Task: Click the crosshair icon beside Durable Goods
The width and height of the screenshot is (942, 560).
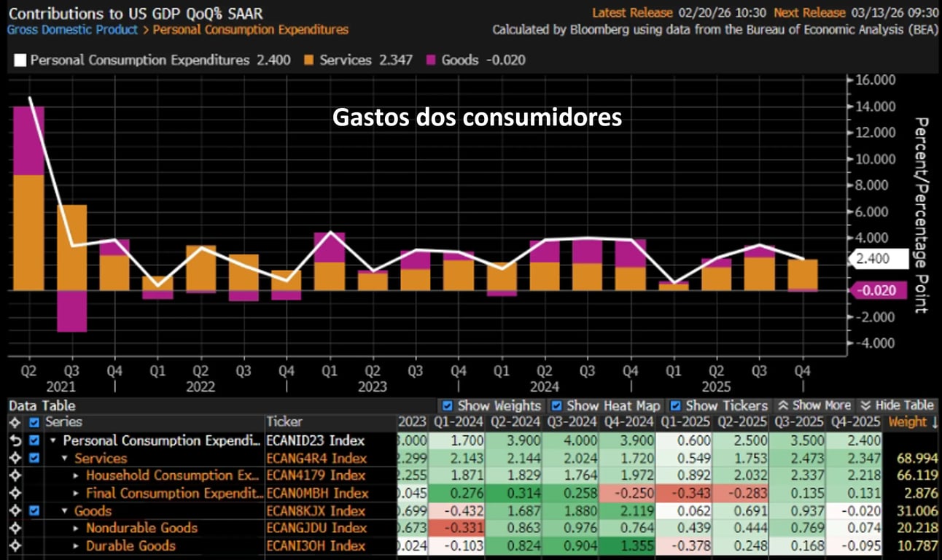Action: [x=14, y=545]
